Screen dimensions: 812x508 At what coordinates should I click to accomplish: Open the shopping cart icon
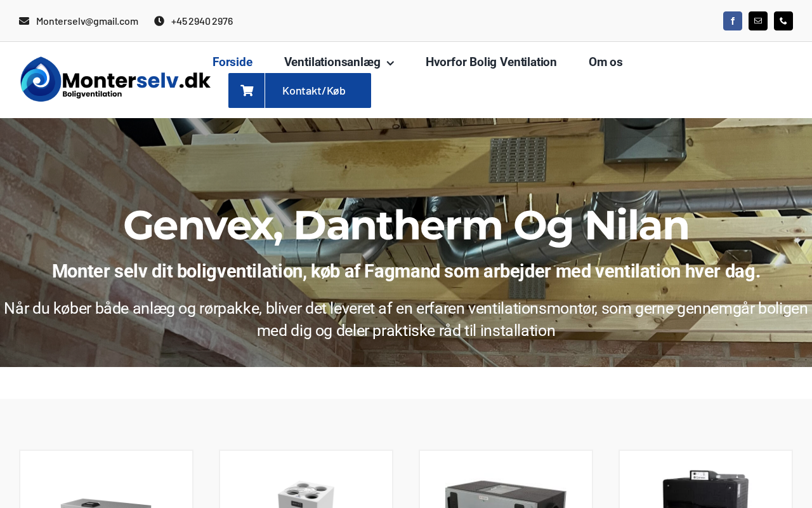coord(247,90)
